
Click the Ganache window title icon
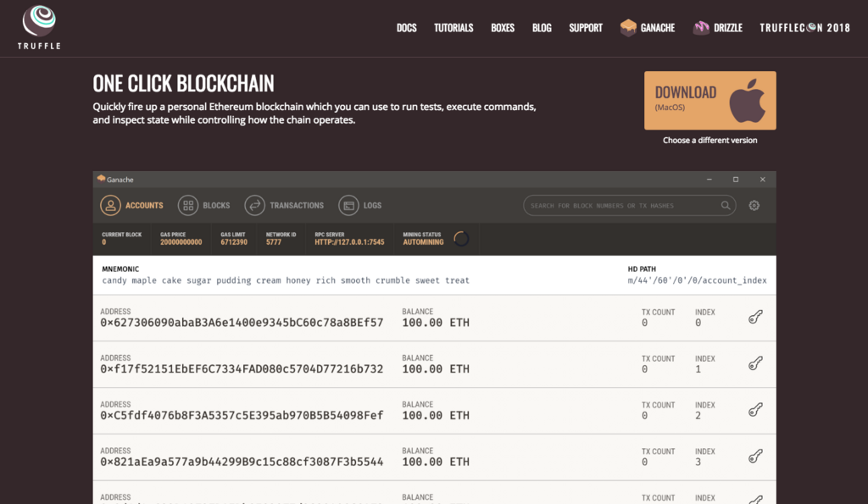point(101,179)
